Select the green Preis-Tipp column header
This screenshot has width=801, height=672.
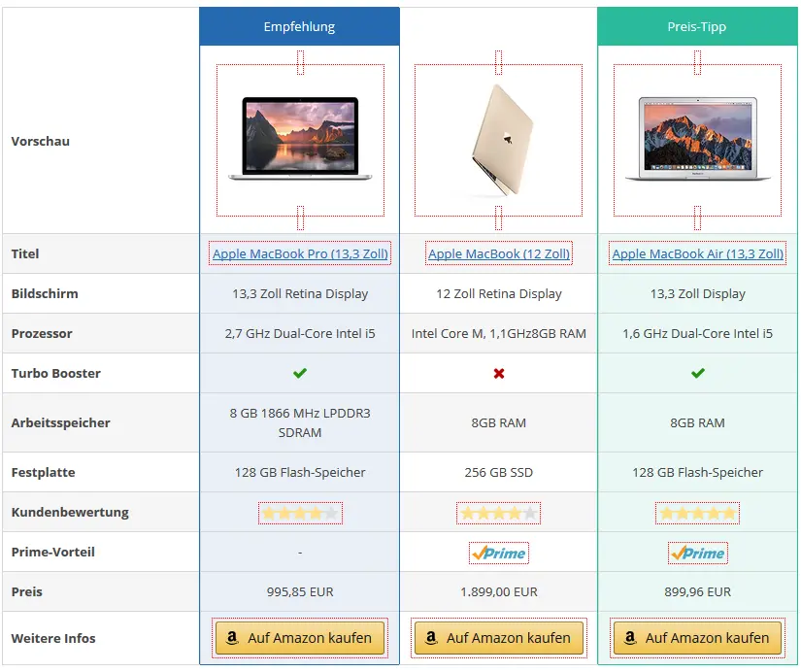(x=697, y=26)
